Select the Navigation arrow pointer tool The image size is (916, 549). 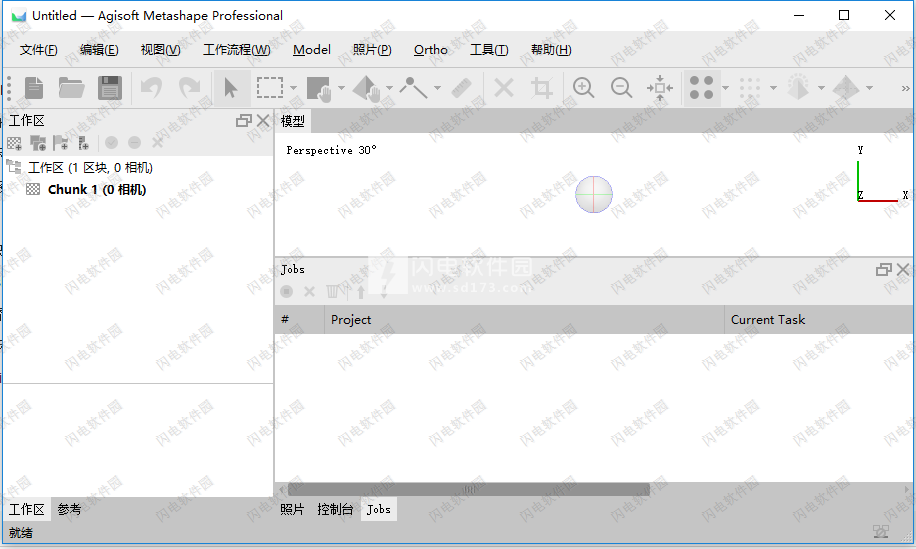pyautogui.click(x=231, y=88)
